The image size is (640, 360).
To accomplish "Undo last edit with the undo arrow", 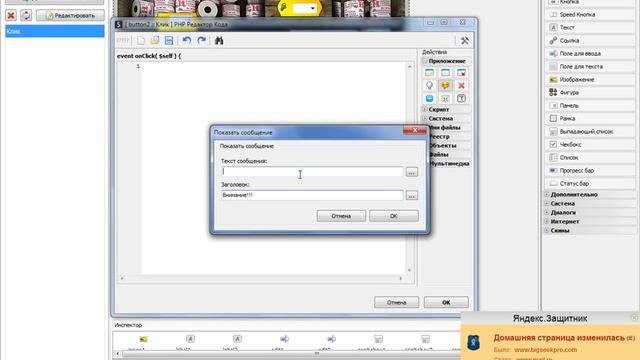I will tap(187, 40).
